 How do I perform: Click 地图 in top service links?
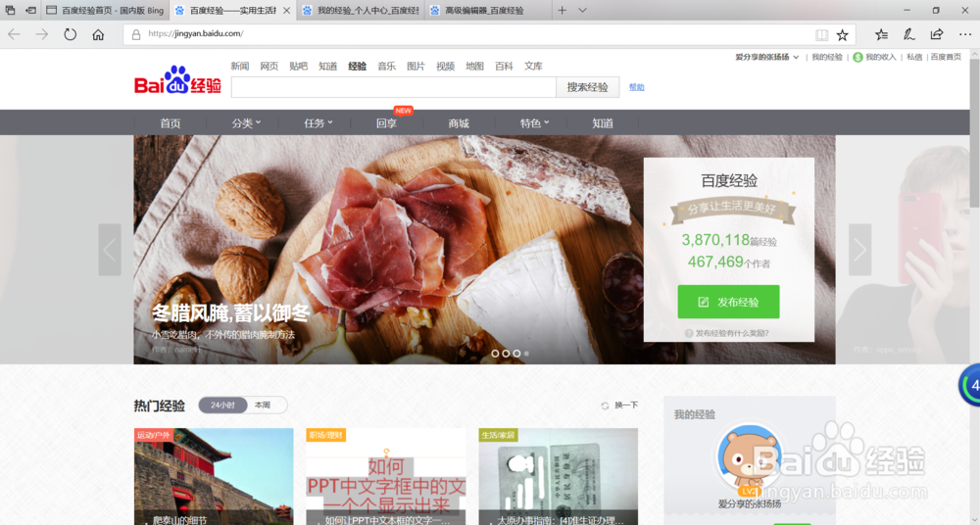click(x=474, y=67)
